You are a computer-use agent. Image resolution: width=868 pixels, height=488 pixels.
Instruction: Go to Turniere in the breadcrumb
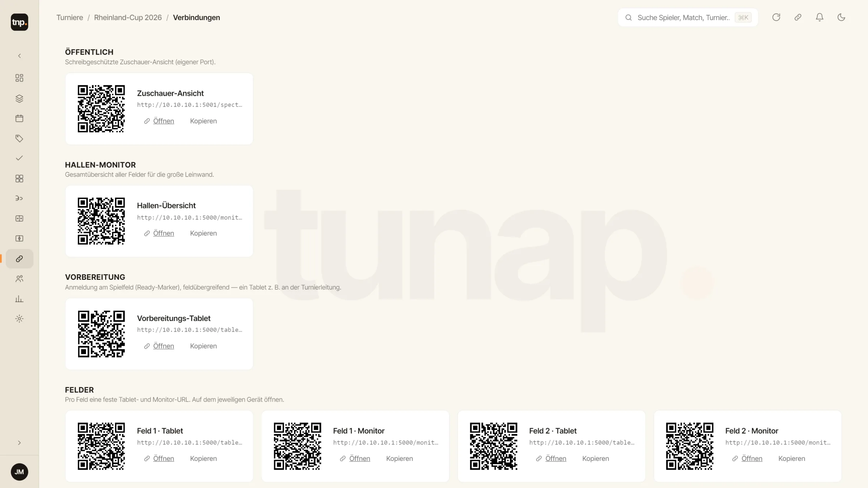point(70,17)
